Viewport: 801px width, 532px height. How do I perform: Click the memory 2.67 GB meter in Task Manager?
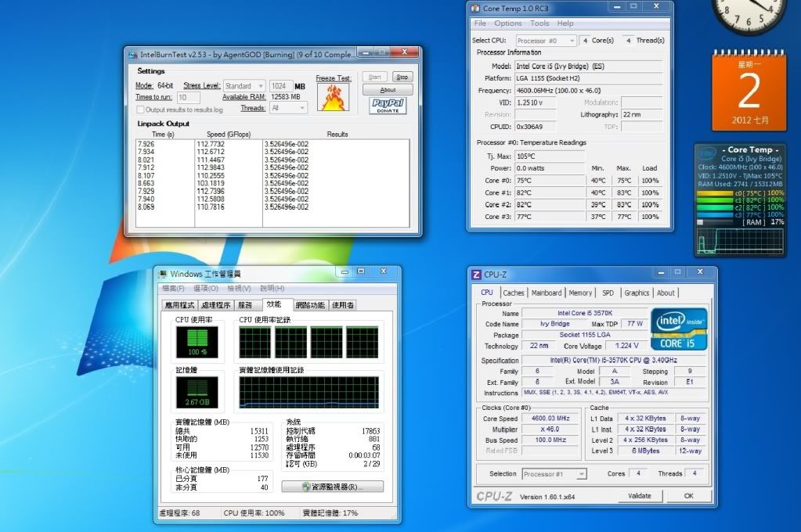click(x=197, y=392)
